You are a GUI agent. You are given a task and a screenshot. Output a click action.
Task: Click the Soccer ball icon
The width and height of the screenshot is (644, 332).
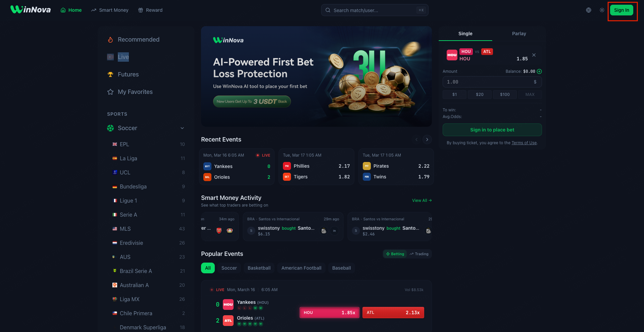[110, 128]
